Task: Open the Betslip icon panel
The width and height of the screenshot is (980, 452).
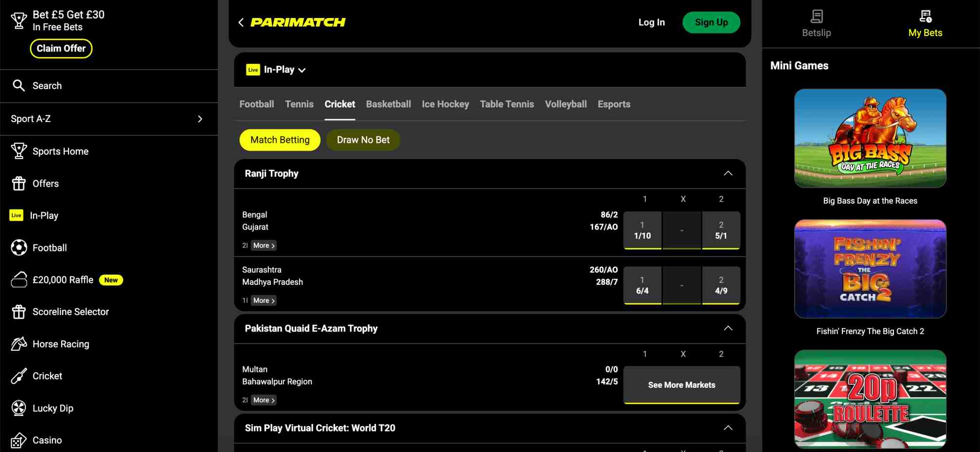Action: pos(816,17)
